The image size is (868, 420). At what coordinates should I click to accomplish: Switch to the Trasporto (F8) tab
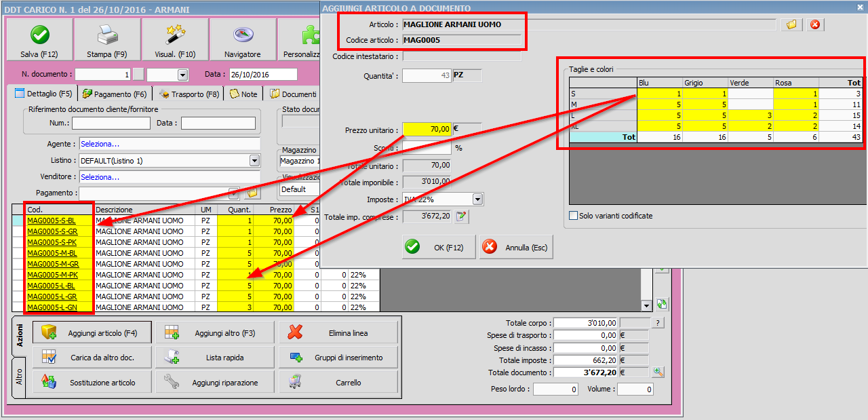point(189,94)
